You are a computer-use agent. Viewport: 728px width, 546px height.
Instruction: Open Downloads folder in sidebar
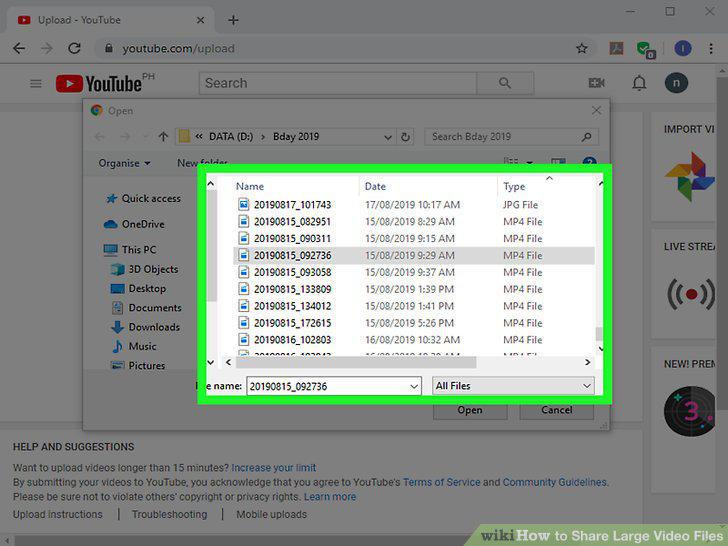145,327
